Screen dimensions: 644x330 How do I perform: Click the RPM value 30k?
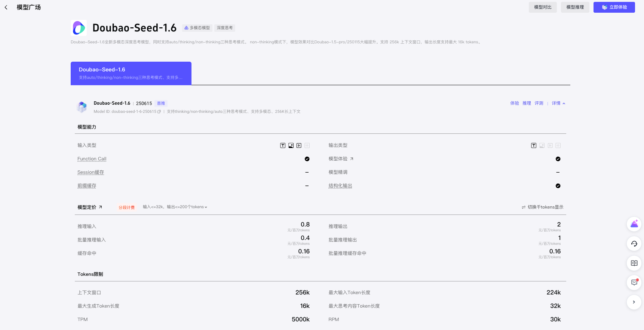555,320
